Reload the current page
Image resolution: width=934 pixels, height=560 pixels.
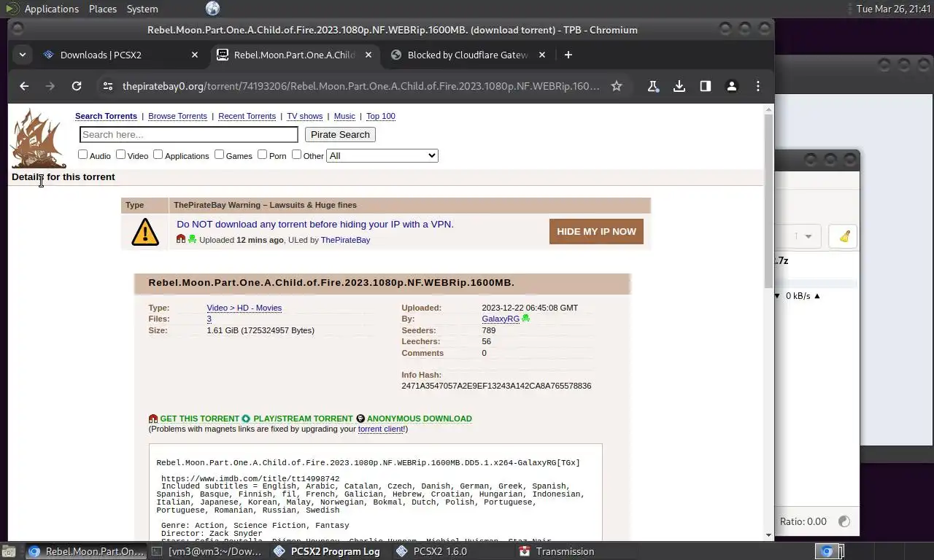(x=77, y=86)
